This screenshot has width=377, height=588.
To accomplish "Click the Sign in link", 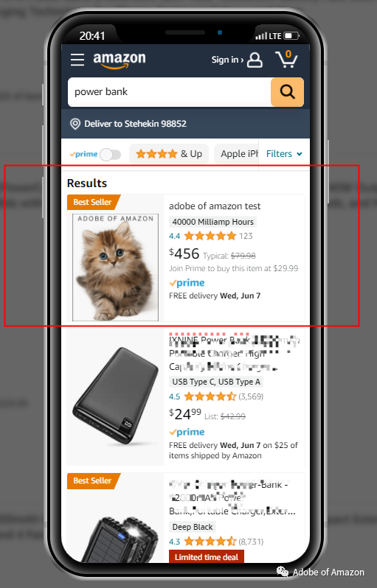I will [x=227, y=60].
